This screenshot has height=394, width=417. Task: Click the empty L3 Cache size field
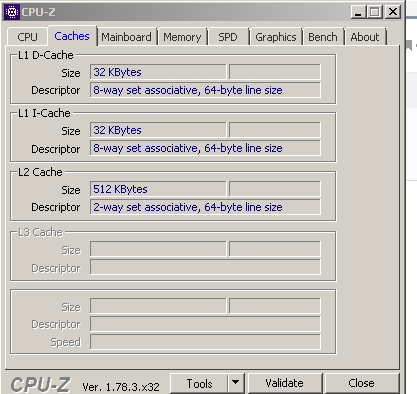click(x=158, y=249)
